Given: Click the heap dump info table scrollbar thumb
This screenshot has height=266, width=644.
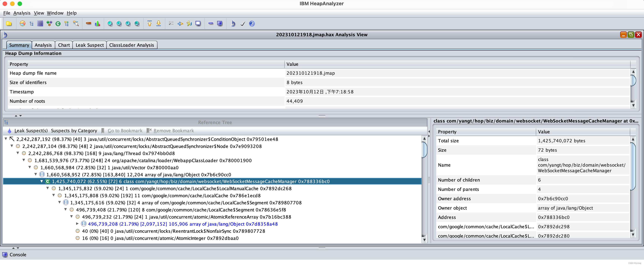Looking at the screenshot, I should tap(633, 80).
